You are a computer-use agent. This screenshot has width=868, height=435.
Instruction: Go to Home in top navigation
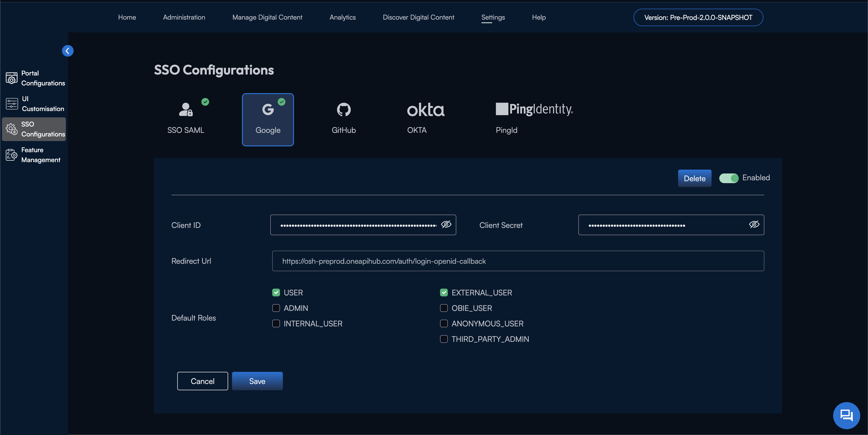point(127,17)
